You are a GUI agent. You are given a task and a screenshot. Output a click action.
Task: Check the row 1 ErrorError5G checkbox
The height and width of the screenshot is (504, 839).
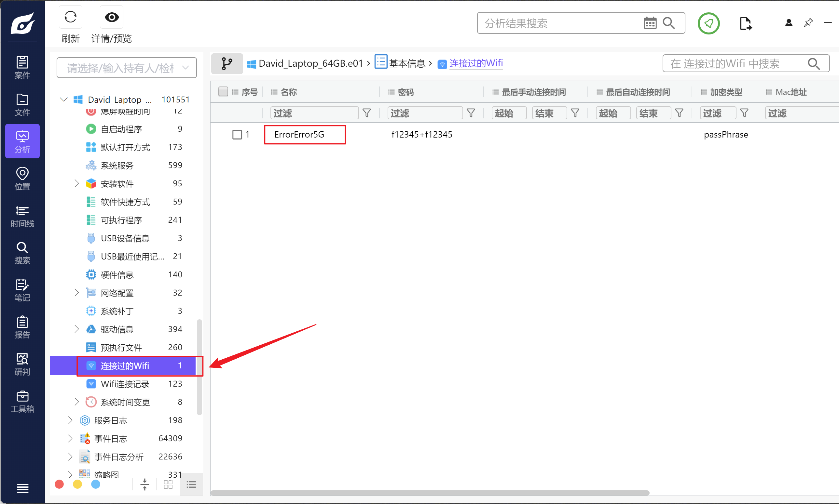coord(237,135)
